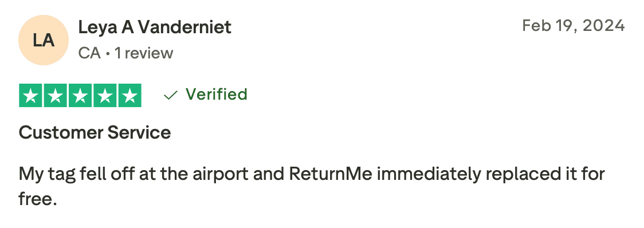The image size is (644, 228).
Task: Click the surname Vanderniet in header
Action: coord(184,27)
